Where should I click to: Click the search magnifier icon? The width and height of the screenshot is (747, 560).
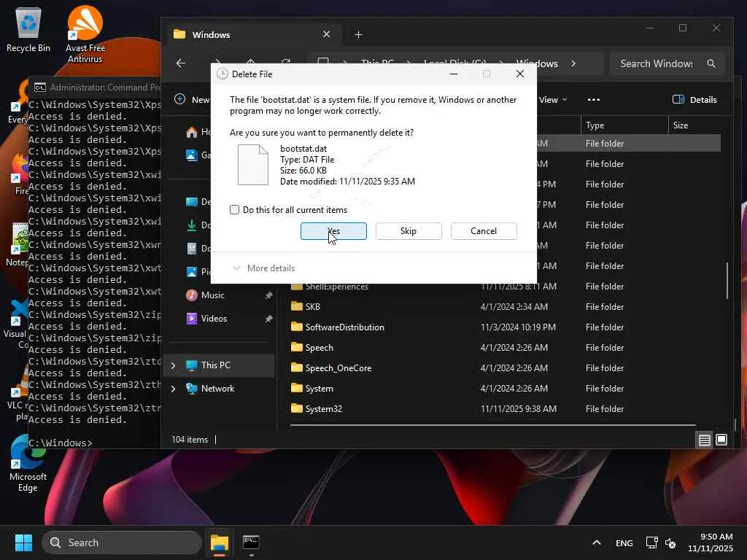pos(711,63)
